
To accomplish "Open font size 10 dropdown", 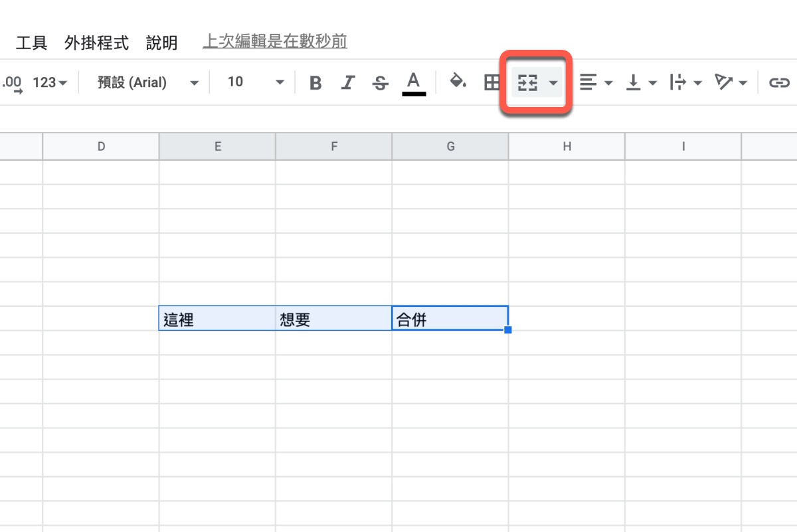I will pos(255,82).
